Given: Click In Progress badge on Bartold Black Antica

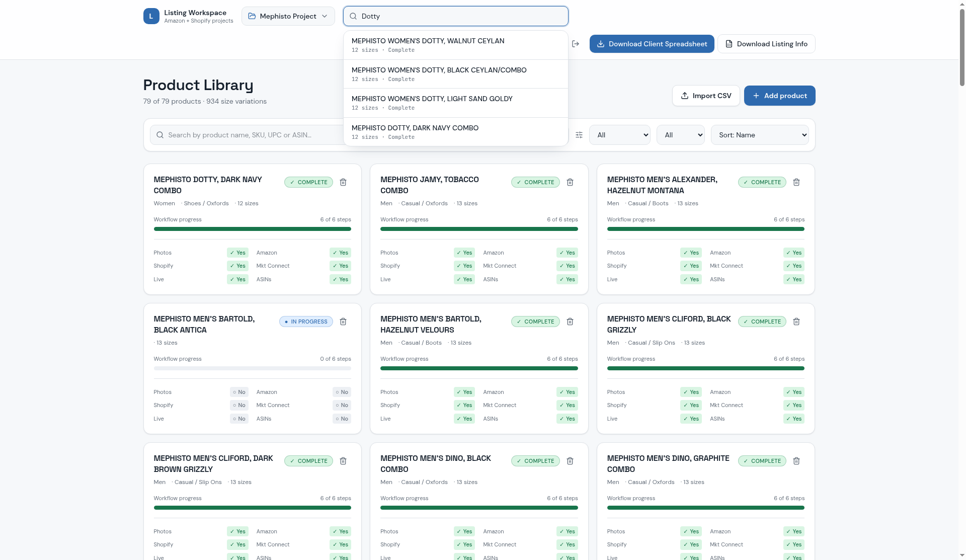Looking at the screenshot, I should 306,322.
